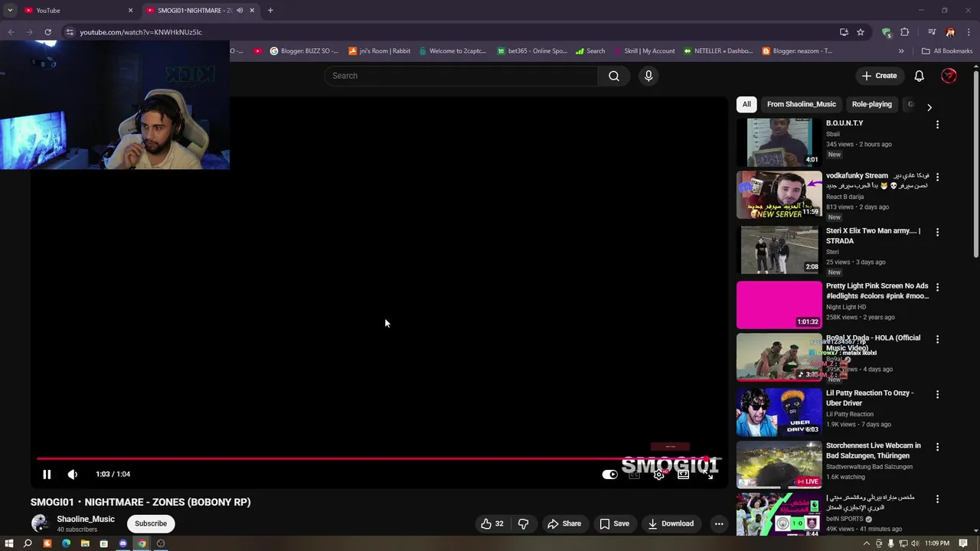The width and height of the screenshot is (980, 551).
Task: Download the video with the Download button
Action: click(671, 524)
